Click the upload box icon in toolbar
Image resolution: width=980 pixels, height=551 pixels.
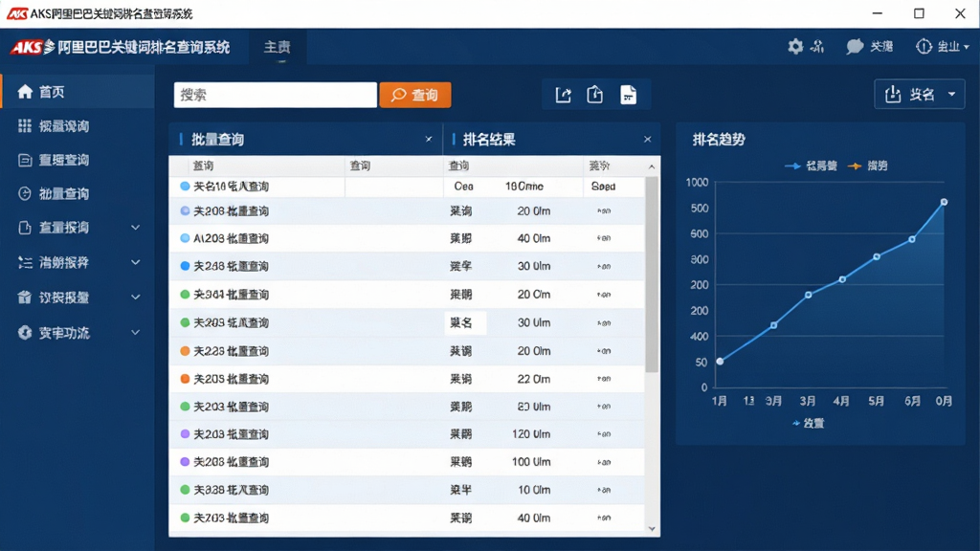coord(595,95)
